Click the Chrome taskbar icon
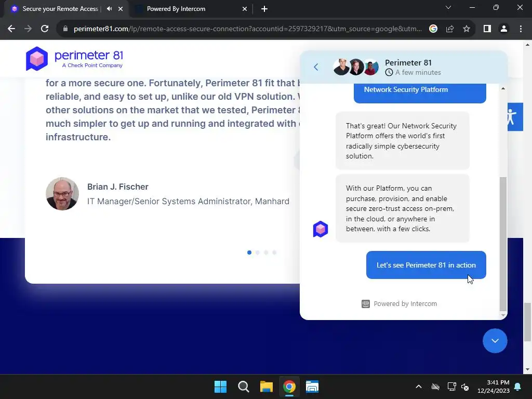The image size is (532, 399). point(289,387)
